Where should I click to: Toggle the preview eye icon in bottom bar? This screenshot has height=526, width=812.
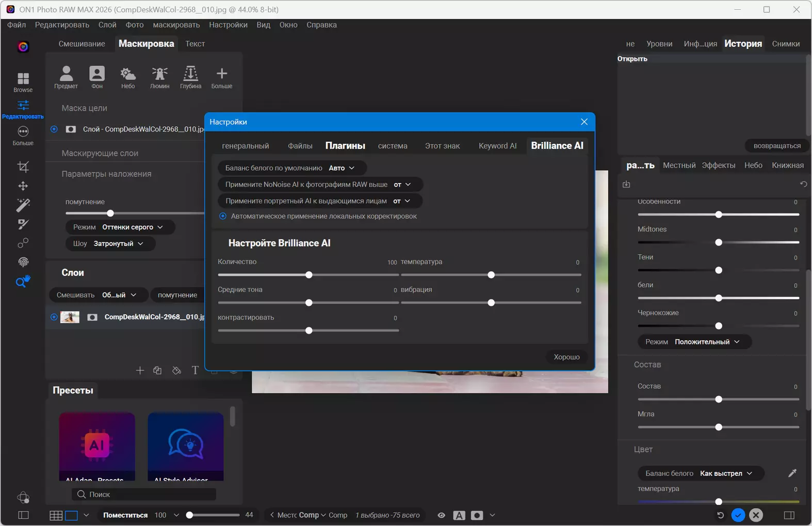(442, 515)
